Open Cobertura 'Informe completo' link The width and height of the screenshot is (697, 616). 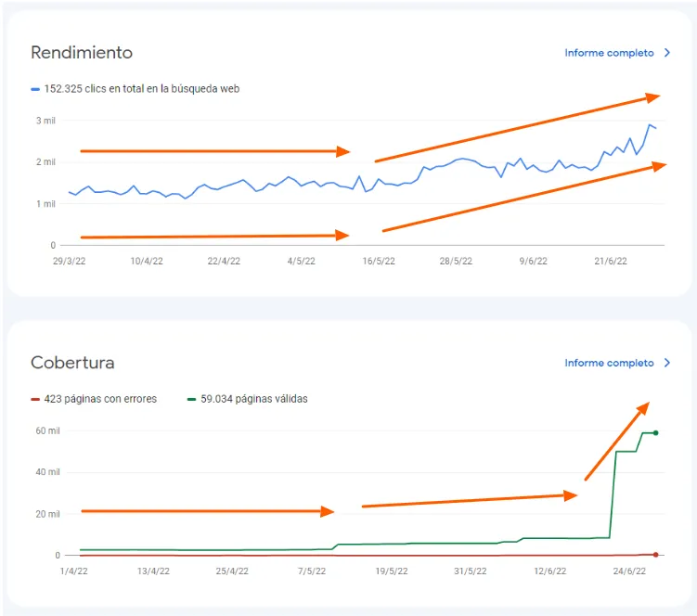(x=609, y=363)
